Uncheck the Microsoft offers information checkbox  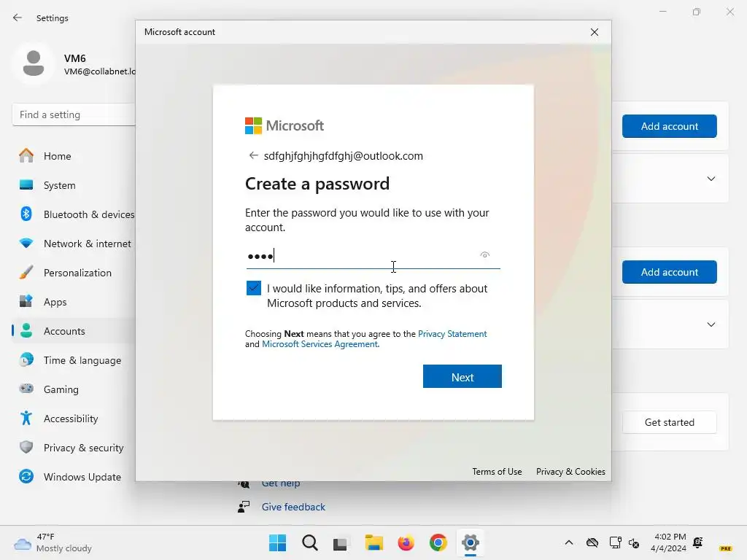tap(253, 287)
